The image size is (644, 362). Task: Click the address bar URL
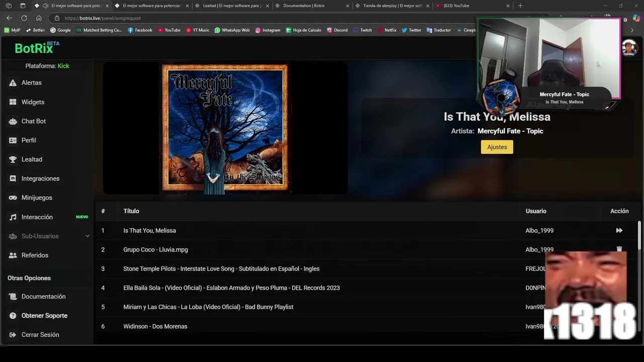(x=103, y=18)
